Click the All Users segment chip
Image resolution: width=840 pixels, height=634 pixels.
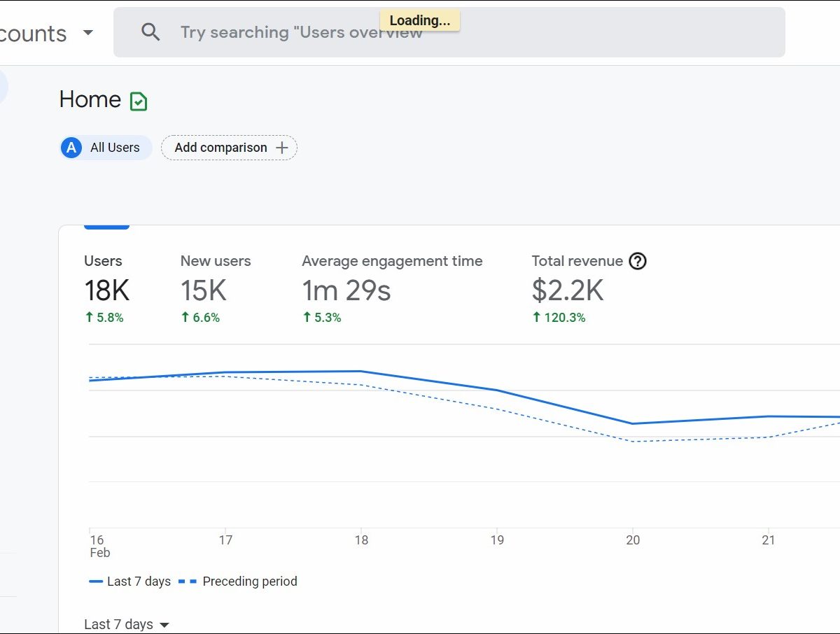tap(115, 148)
